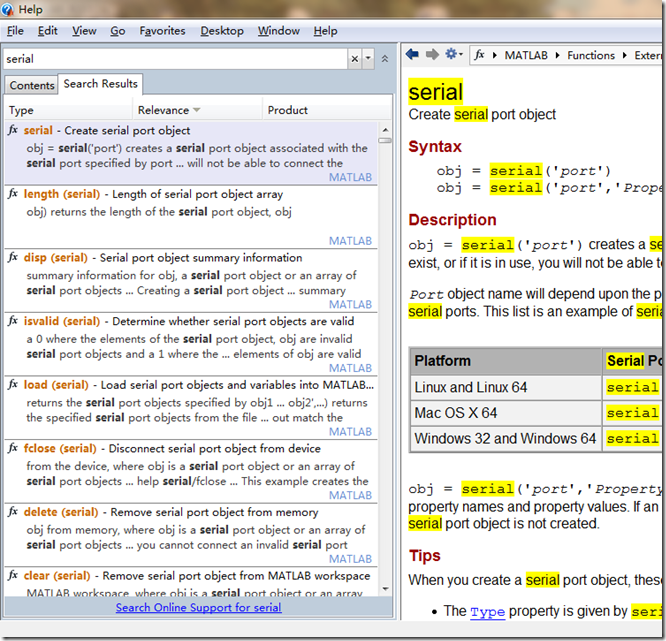This screenshot has width=666, height=641.
Task: Clear the search box with X
Action: click(x=354, y=59)
